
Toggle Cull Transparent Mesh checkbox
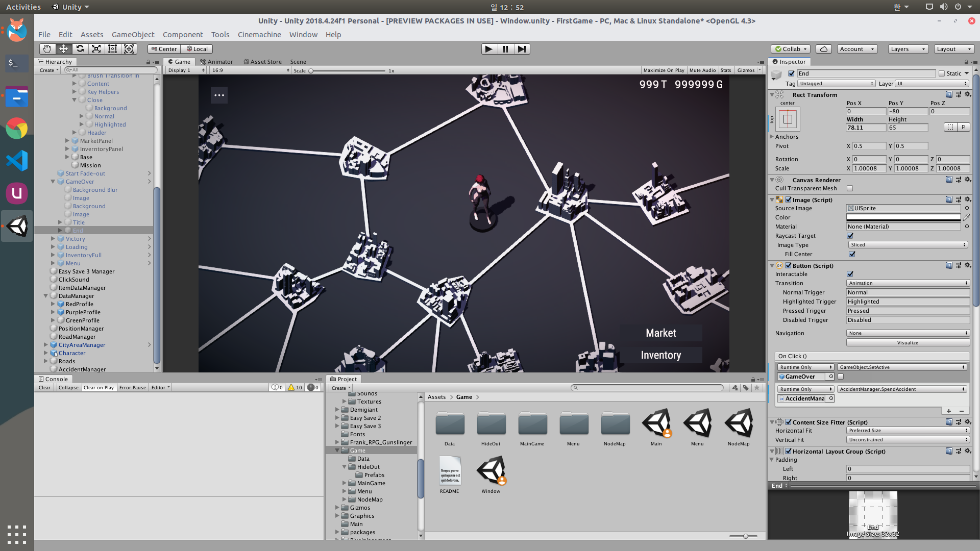850,188
